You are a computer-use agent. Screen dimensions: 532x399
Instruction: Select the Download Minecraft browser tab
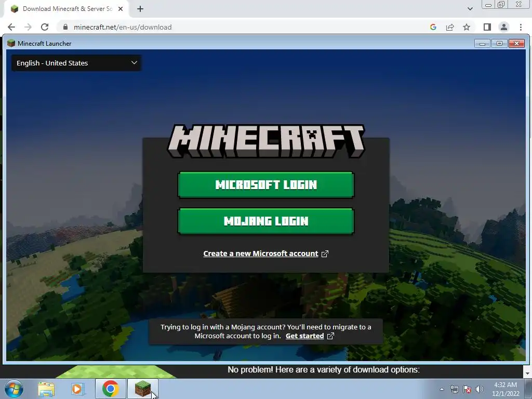tap(66, 9)
